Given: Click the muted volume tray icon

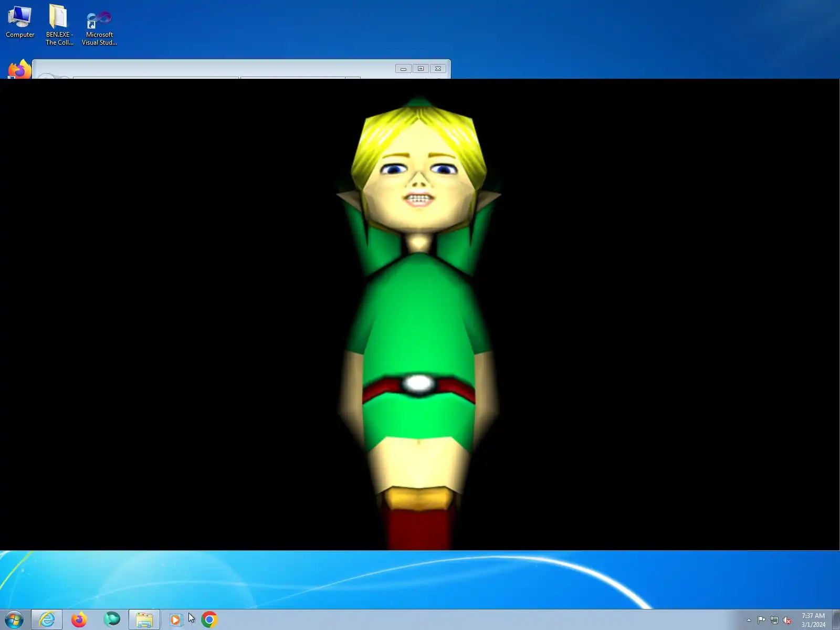Looking at the screenshot, I should coord(787,620).
